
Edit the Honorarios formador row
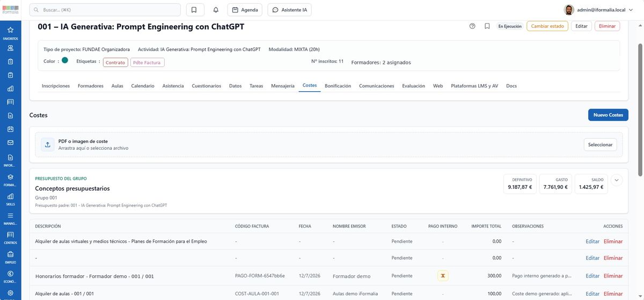(592, 276)
